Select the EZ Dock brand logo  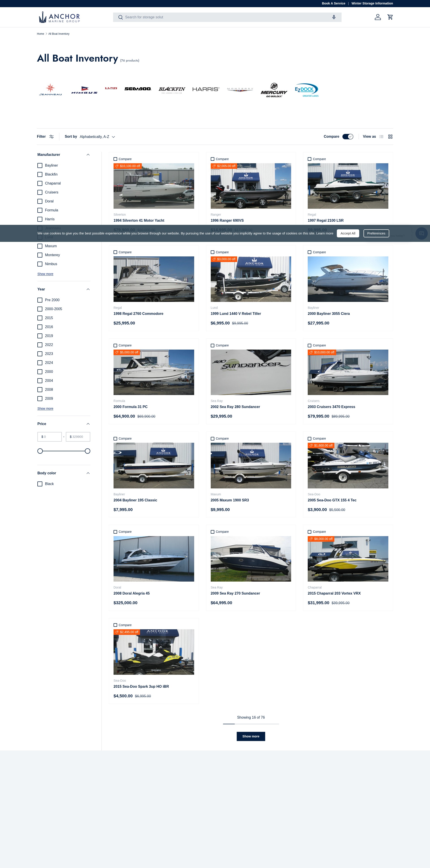tap(307, 90)
